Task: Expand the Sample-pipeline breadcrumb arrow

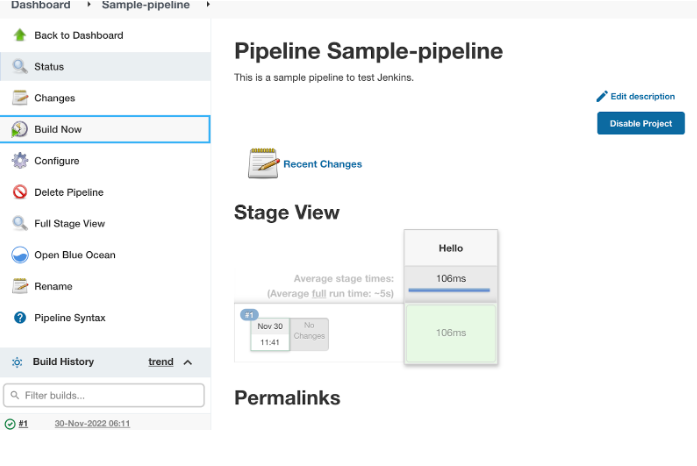Action: [x=207, y=5]
